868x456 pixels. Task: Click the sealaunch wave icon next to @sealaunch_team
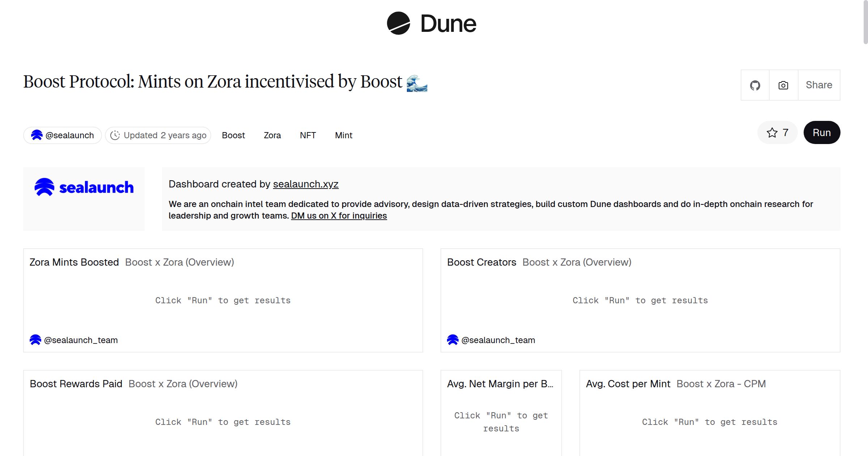(35, 340)
